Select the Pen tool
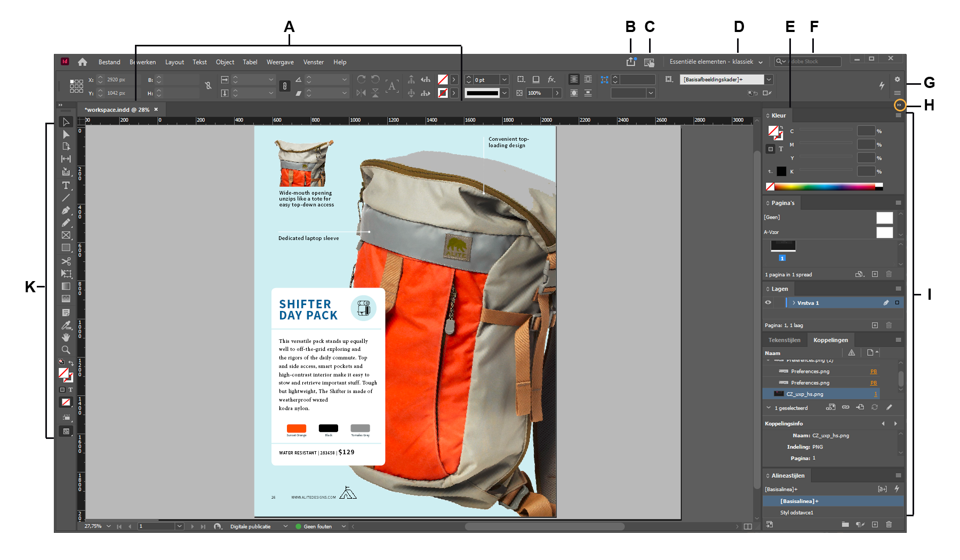The image size is (960, 560). pos(66,211)
